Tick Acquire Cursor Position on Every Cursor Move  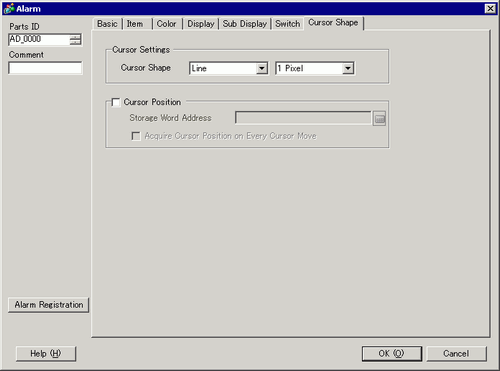point(136,136)
